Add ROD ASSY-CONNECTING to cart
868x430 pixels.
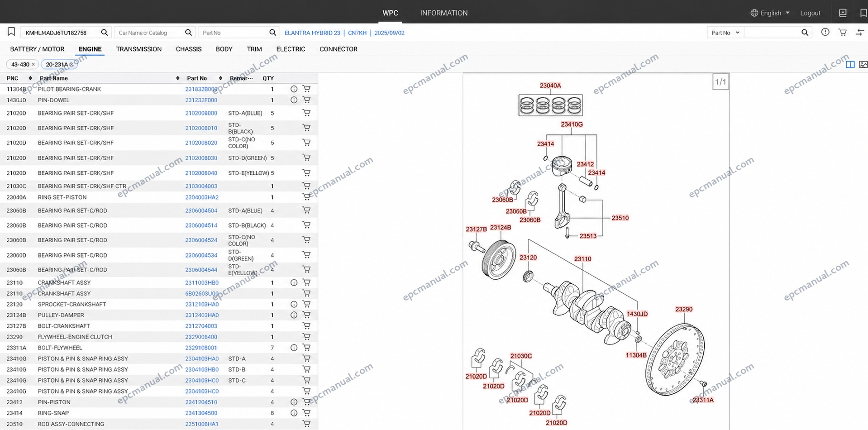[306, 424]
